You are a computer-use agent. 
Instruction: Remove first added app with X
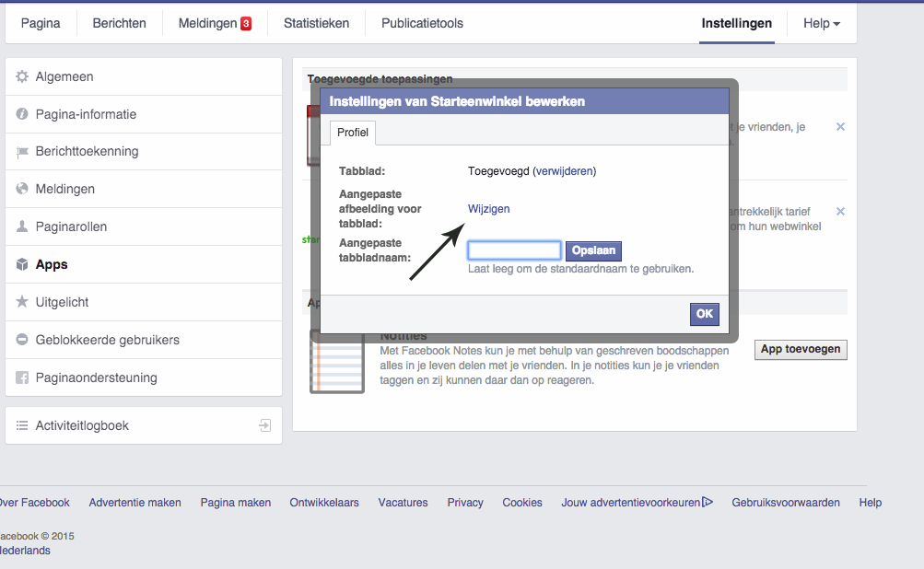coord(840,127)
